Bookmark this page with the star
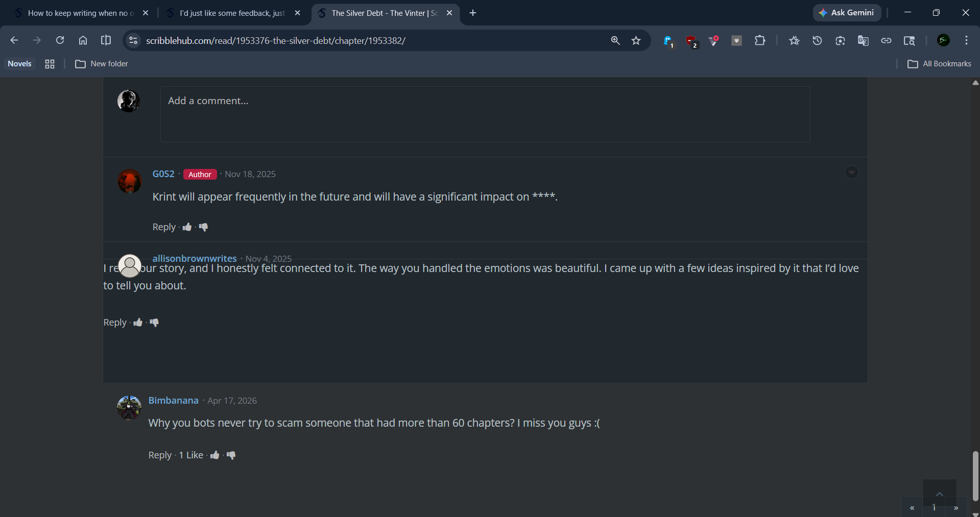The image size is (980, 517). (636, 40)
